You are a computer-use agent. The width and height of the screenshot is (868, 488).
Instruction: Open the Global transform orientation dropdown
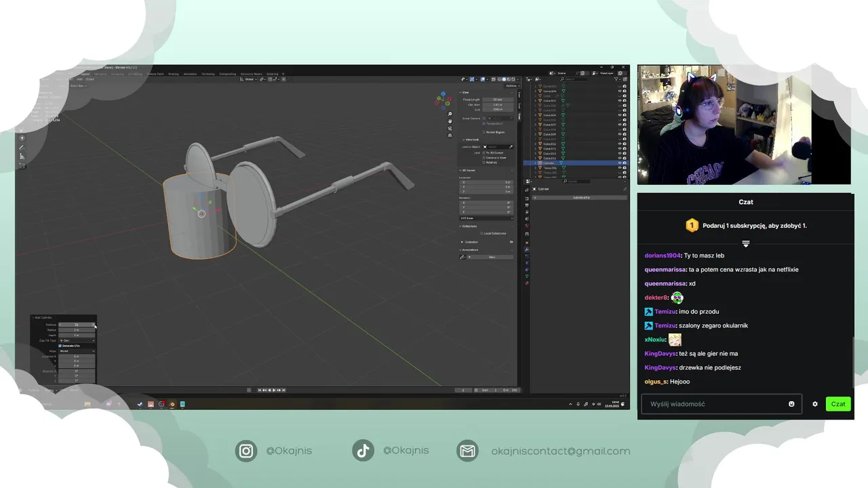click(x=249, y=79)
